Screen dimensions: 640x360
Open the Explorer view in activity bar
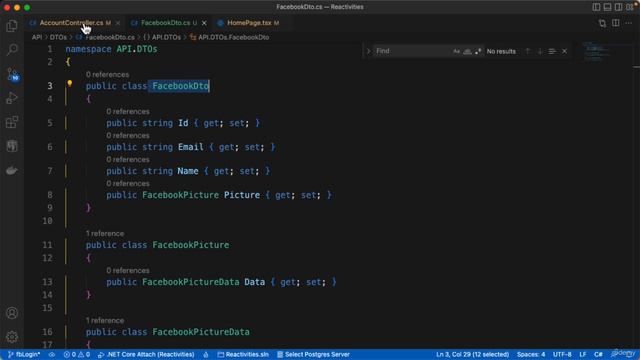tap(12, 26)
